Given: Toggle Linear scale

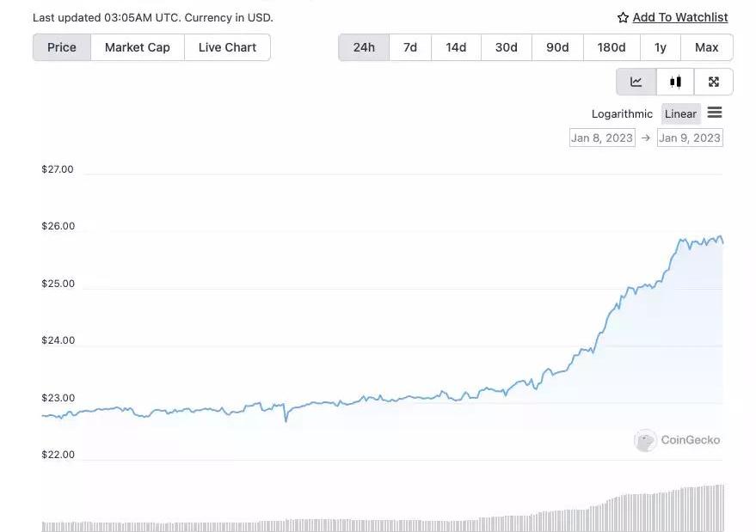Looking at the screenshot, I should tap(680, 113).
